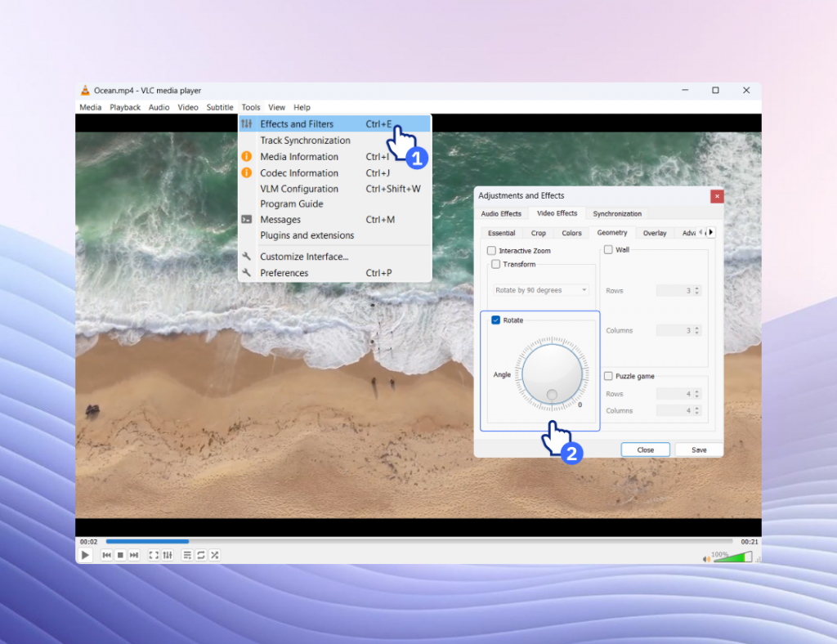Toggle fullscreen video mode
Image resolution: width=837 pixels, height=644 pixels.
(154, 556)
